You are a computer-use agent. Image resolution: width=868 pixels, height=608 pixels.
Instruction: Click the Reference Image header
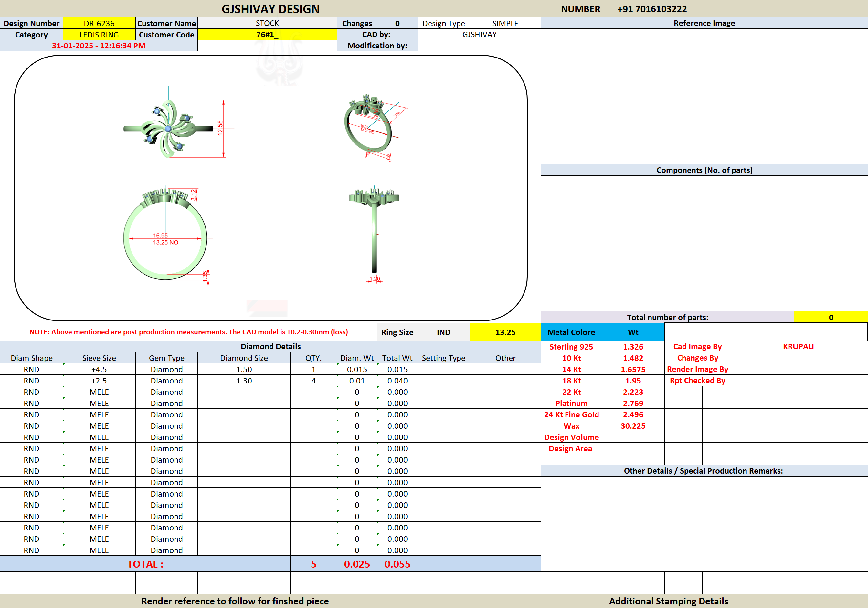pyautogui.click(x=704, y=24)
